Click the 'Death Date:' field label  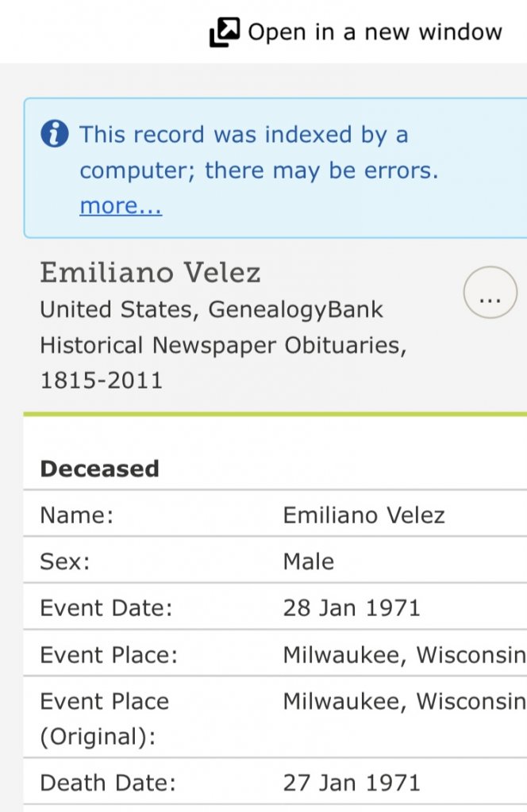pos(107,783)
